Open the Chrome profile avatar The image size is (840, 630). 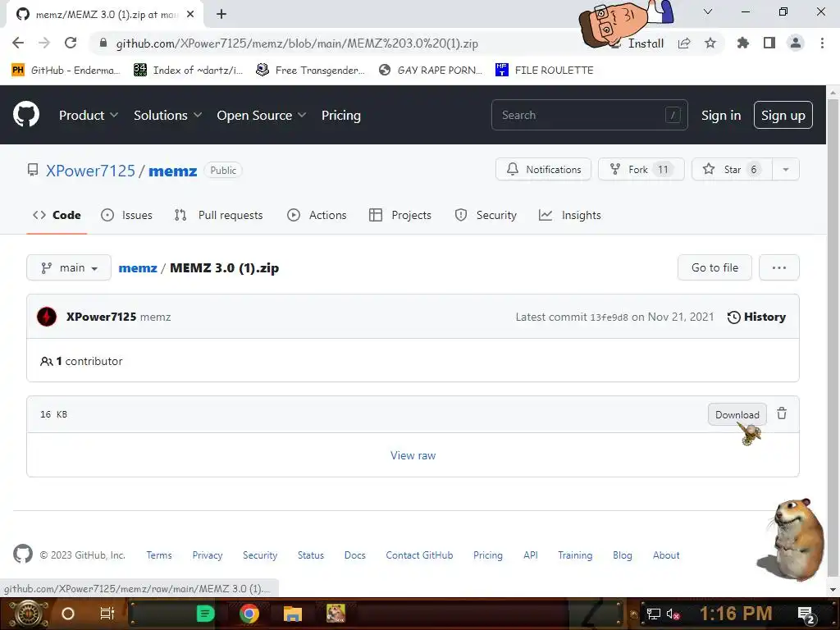point(796,43)
